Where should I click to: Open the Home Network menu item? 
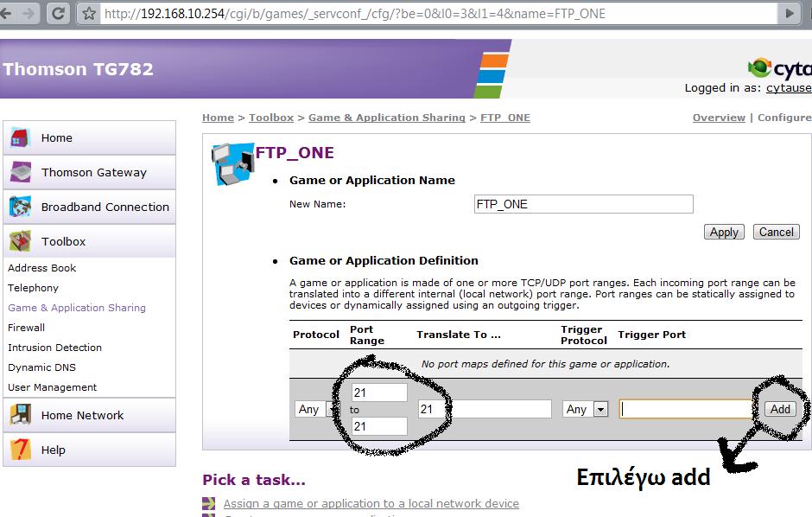pyautogui.click(x=89, y=416)
